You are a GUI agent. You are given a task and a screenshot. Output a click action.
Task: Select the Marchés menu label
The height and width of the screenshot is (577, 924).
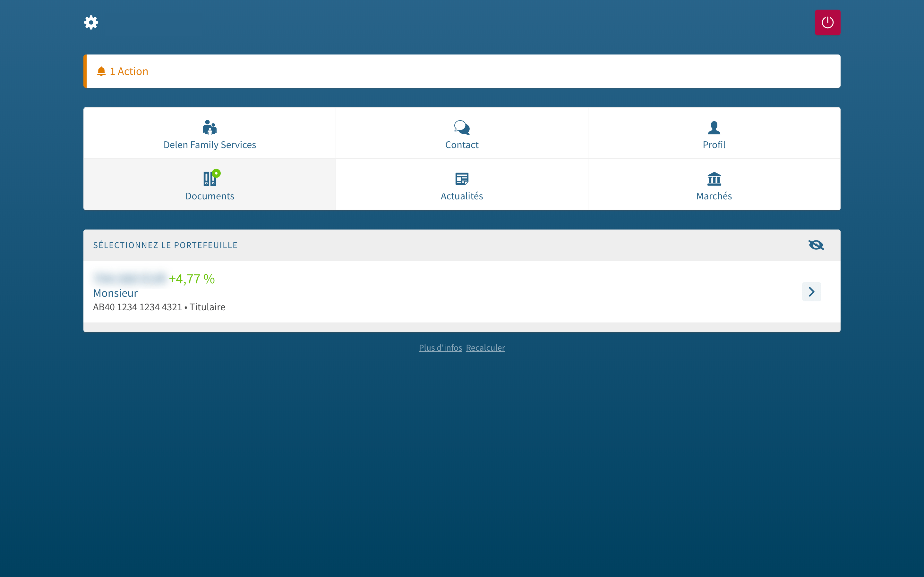tap(714, 196)
